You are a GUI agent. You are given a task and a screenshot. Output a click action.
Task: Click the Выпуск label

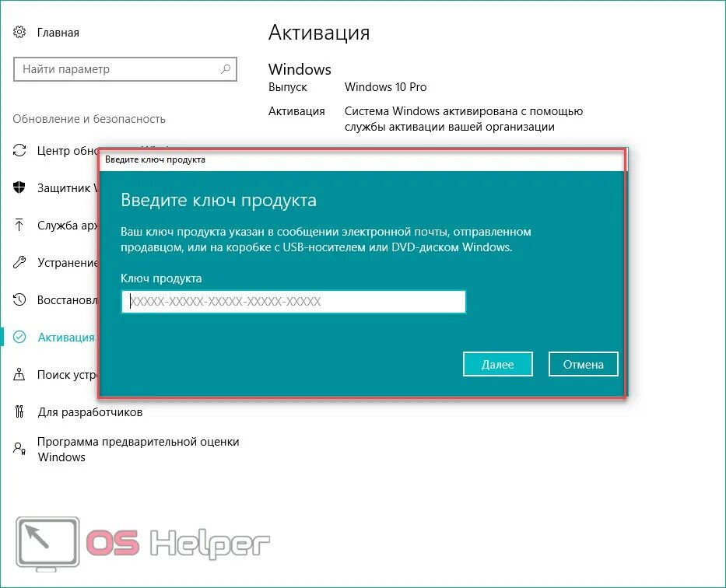(288, 87)
